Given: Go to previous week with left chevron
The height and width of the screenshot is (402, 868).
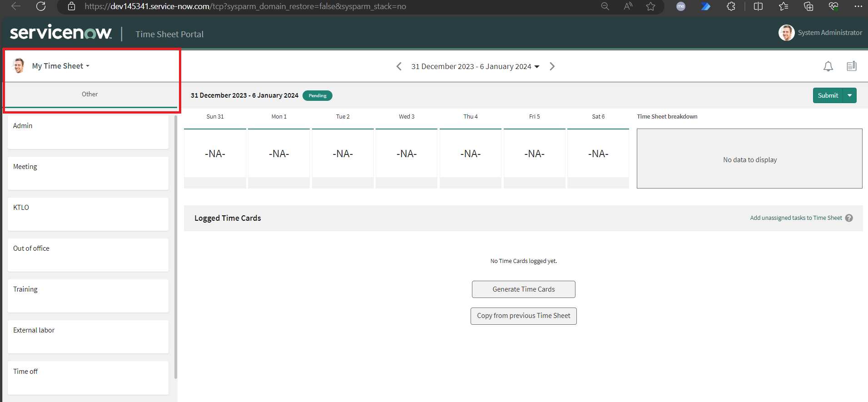Looking at the screenshot, I should 399,66.
